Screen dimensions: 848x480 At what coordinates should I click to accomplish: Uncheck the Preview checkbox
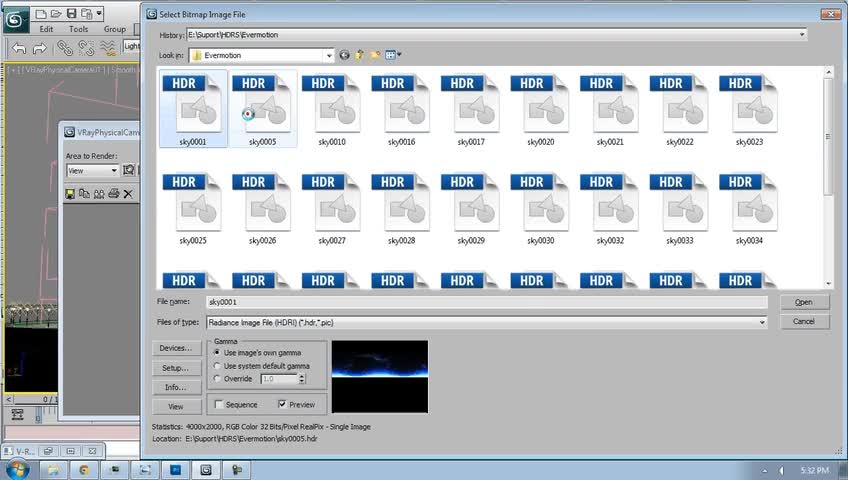282,404
